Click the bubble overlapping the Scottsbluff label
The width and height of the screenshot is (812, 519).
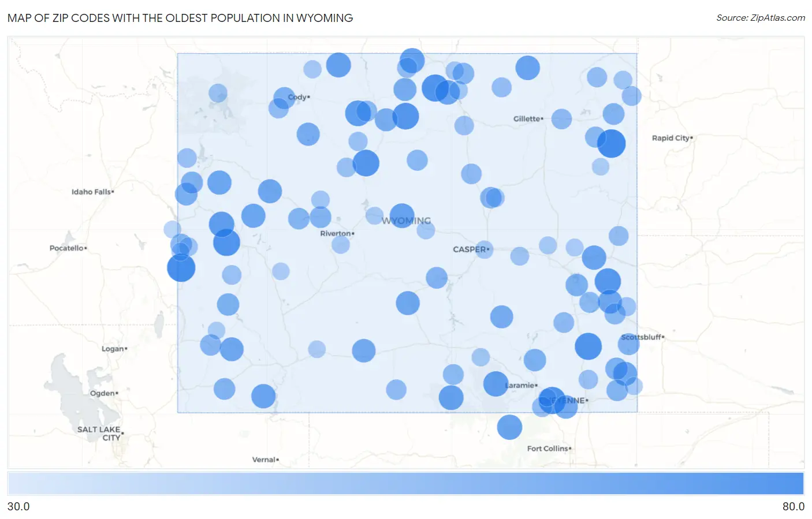(x=629, y=344)
